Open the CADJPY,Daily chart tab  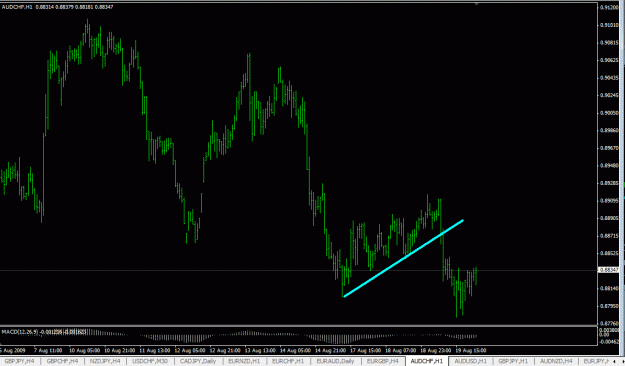(198, 361)
